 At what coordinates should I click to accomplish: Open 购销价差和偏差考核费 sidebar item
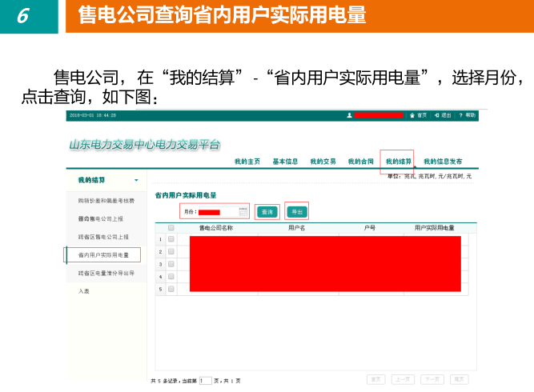click(x=106, y=200)
